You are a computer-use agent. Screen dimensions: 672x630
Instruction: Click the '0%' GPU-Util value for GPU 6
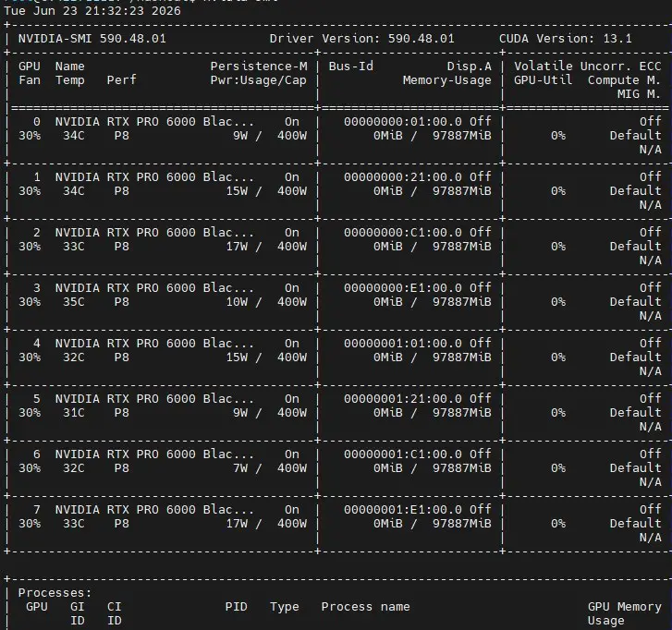[x=558, y=468]
